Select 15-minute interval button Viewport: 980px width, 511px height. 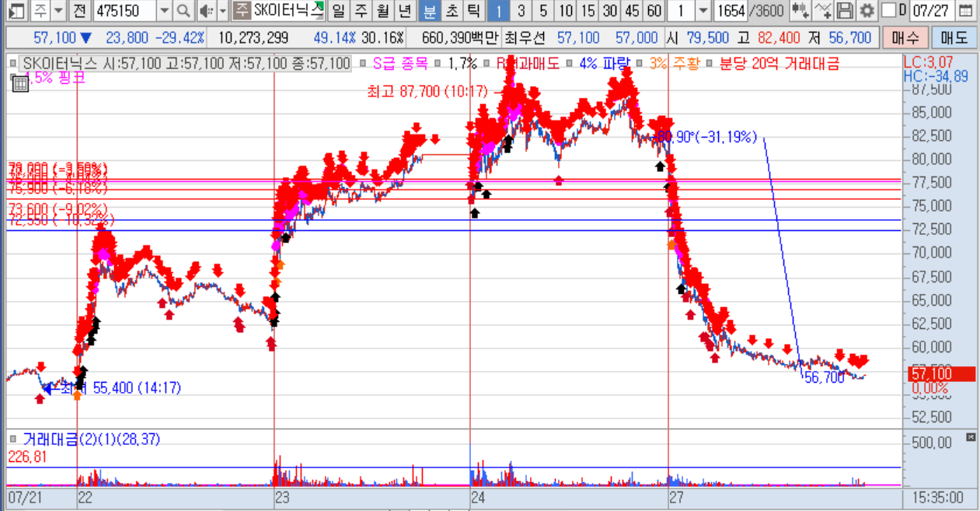pos(588,11)
